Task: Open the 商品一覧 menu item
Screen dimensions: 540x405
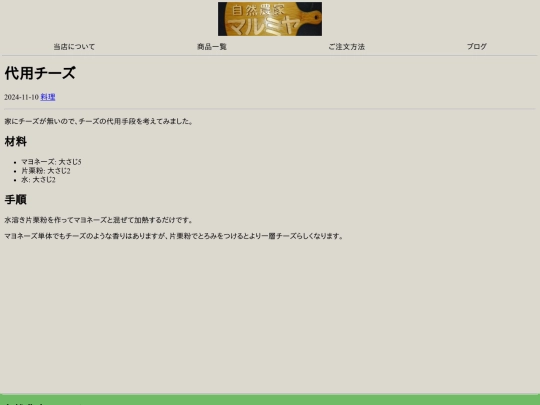Action: pyautogui.click(x=212, y=47)
